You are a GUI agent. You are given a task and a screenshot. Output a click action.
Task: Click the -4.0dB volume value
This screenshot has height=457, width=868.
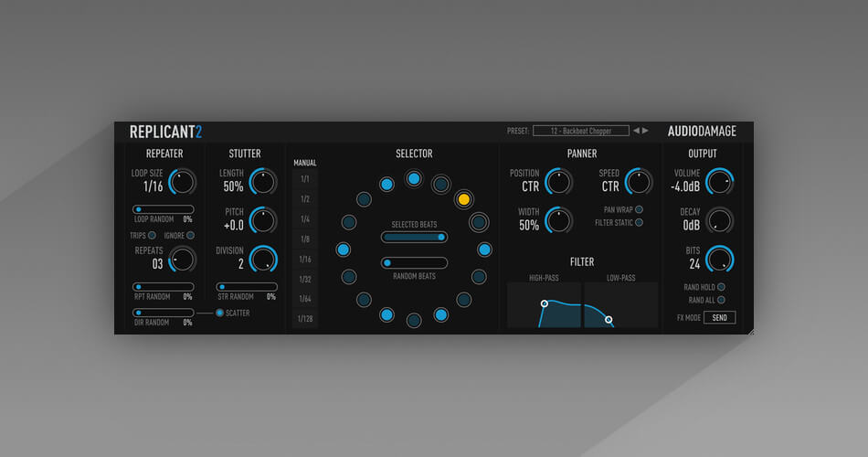(685, 186)
